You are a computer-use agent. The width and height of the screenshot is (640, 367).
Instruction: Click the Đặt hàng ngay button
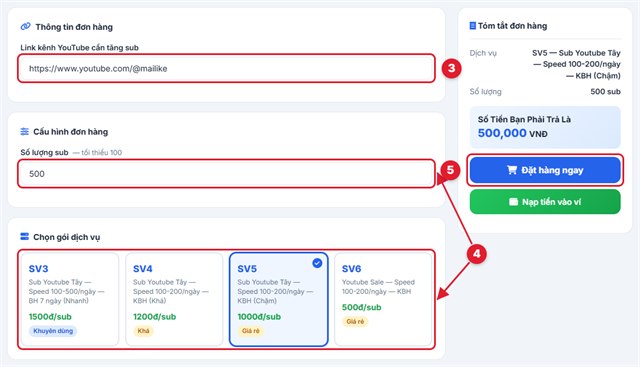tap(545, 170)
